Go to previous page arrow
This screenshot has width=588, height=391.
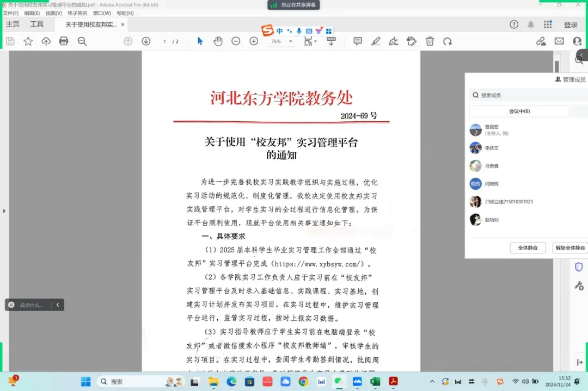(x=128, y=41)
